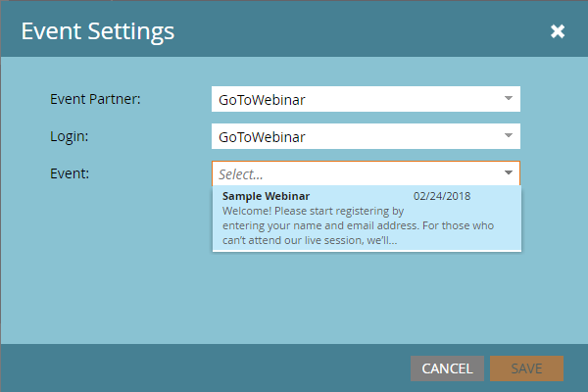
Task: Click the 'Event Settings' dialog title
Action: [97, 31]
